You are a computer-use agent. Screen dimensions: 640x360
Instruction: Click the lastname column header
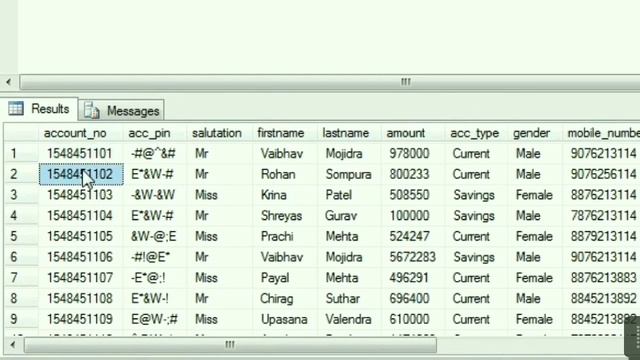click(349, 133)
